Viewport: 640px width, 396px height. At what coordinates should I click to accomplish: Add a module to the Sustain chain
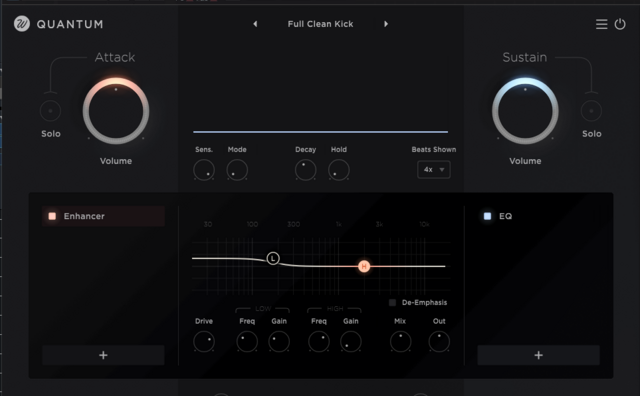(538, 355)
